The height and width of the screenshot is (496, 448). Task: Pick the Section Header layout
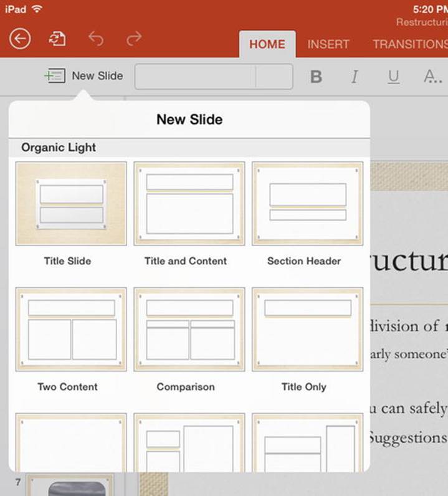tap(308, 204)
